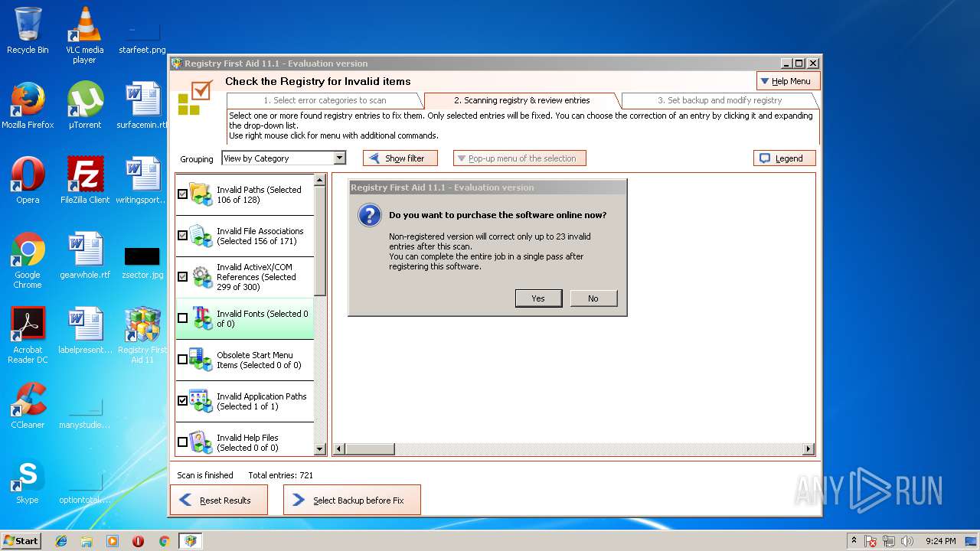Click 'Total entries: 721' status text
Screen dimensions: 980x551
pos(281,475)
